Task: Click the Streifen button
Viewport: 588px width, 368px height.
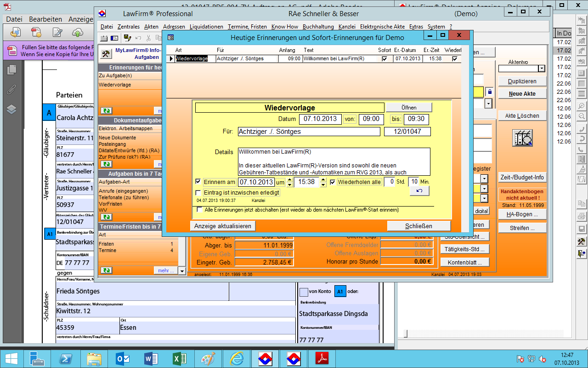Action: (x=522, y=228)
